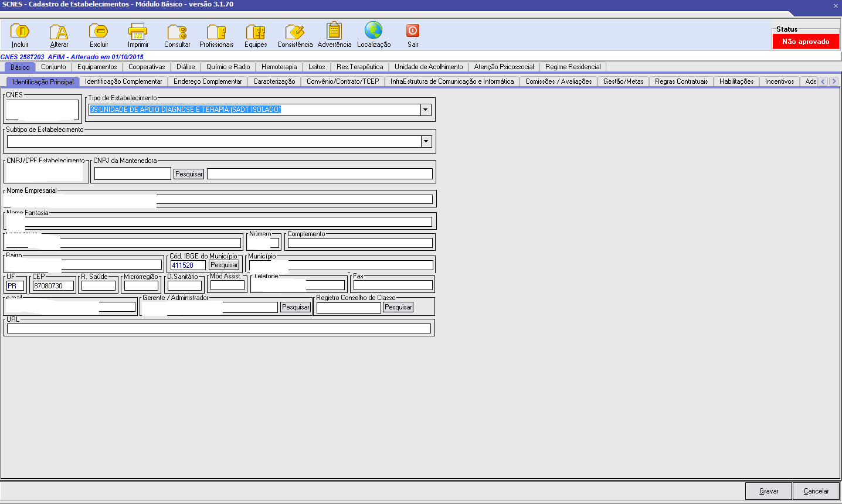Open the Subtipo de Estabelecimento dropdown arrow
The image size is (842, 504).
(x=426, y=141)
